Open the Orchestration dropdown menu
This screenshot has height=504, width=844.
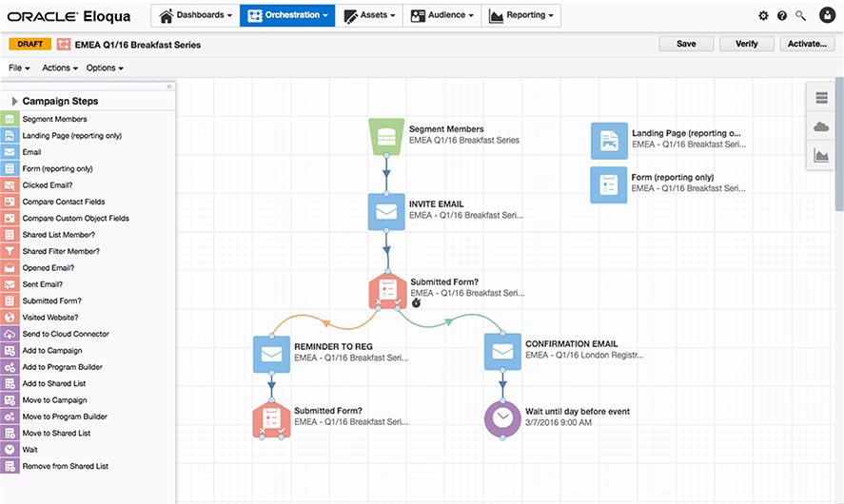click(x=287, y=15)
